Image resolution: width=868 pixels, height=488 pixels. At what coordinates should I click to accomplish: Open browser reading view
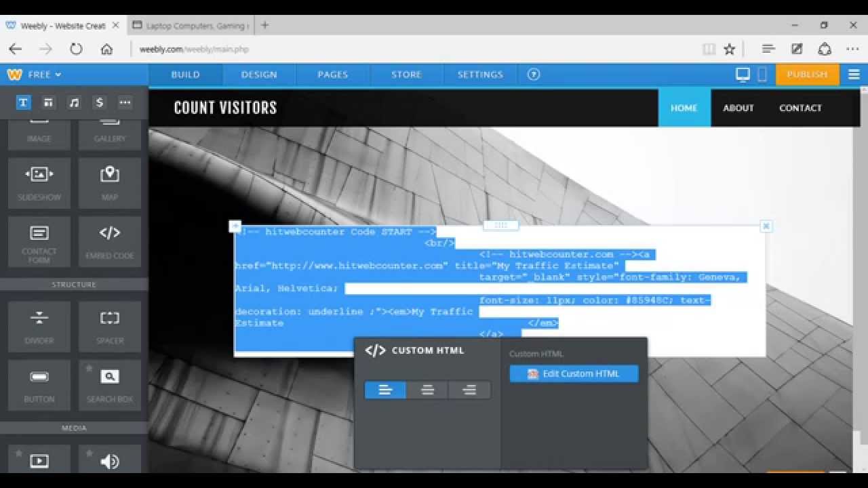coord(709,49)
